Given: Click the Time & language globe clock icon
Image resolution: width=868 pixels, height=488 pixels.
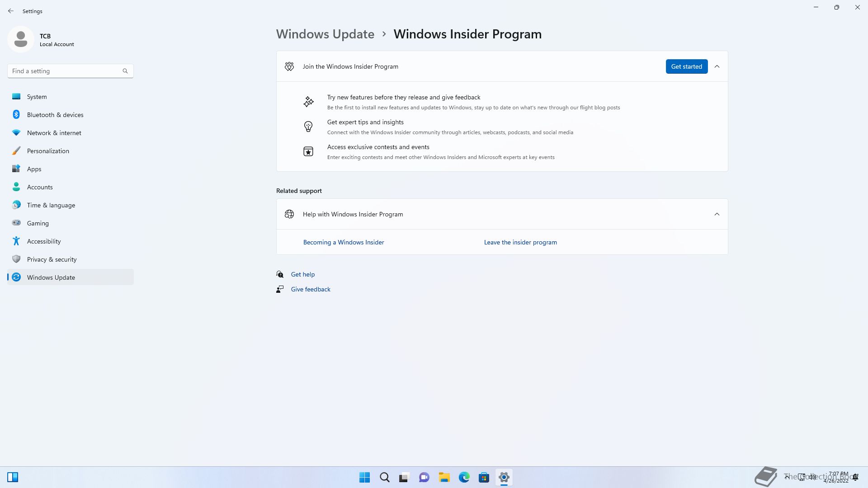Looking at the screenshot, I should (16, 205).
